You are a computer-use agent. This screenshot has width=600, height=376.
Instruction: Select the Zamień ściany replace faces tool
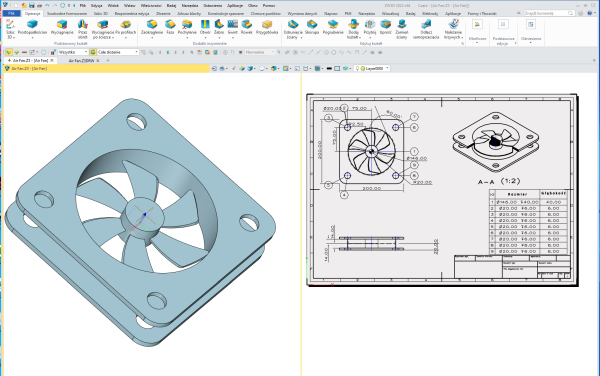click(402, 29)
